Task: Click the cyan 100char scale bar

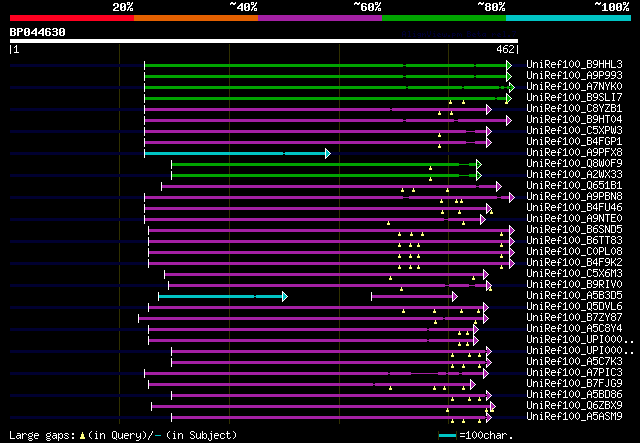Action: [x=447, y=436]
